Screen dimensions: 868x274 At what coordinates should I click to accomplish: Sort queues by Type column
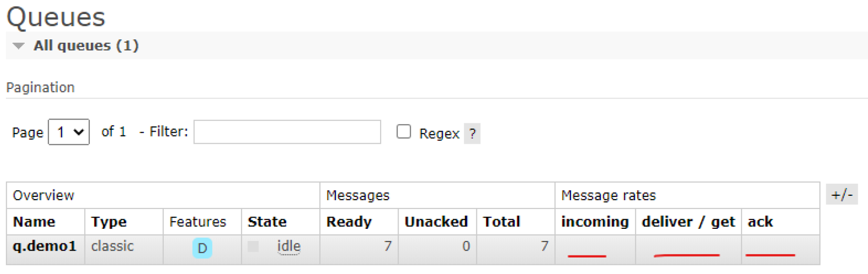coord(109,222)
